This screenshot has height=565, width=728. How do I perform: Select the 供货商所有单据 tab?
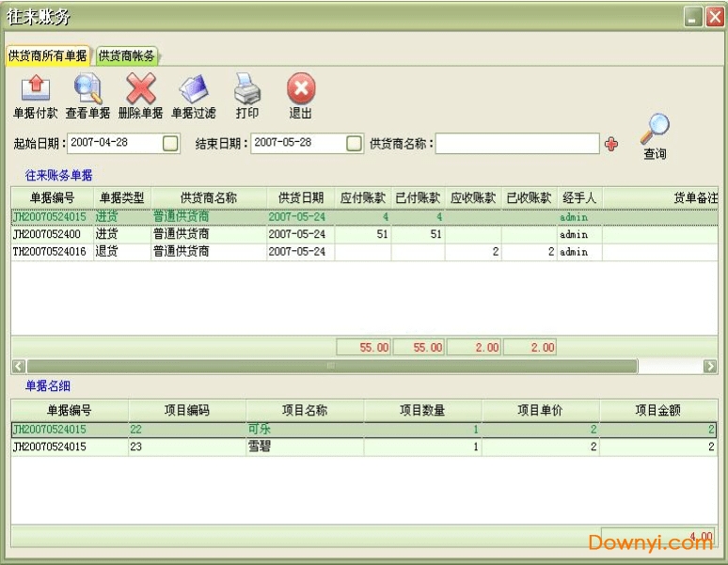[48, 56]
